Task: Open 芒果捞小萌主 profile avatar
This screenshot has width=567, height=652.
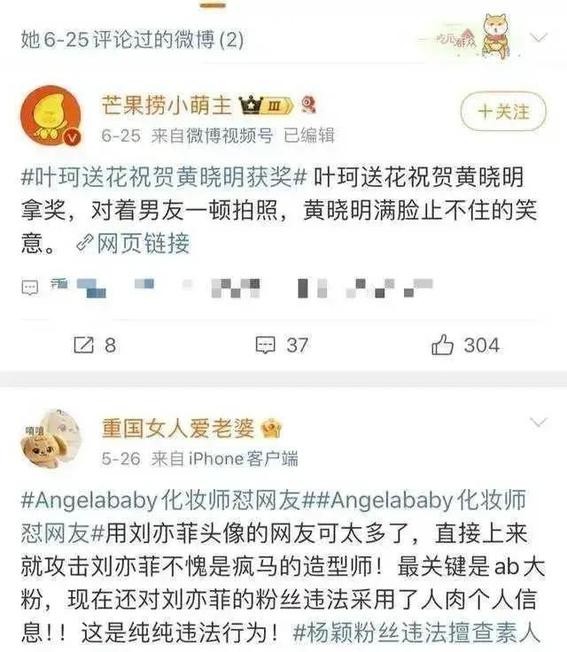Action: (51, 116)
